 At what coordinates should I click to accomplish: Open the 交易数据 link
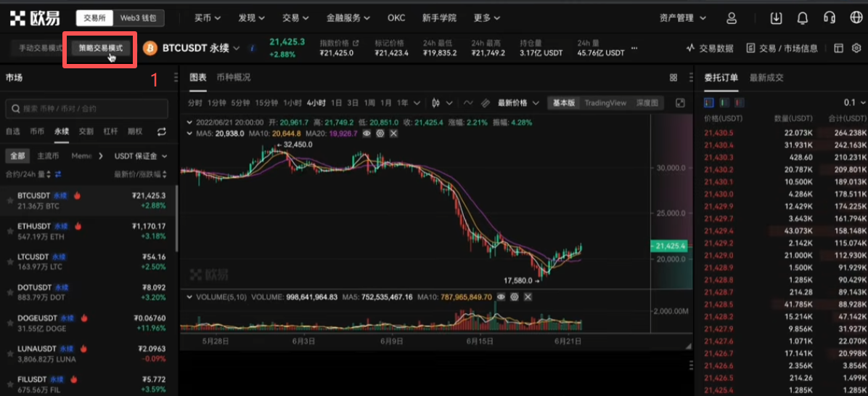[x=710, y=48]
